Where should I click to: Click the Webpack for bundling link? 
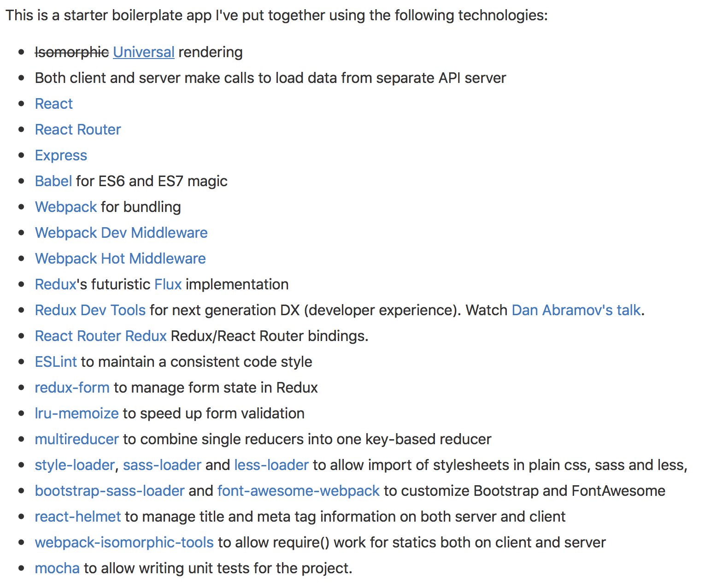tap(66, 207)
